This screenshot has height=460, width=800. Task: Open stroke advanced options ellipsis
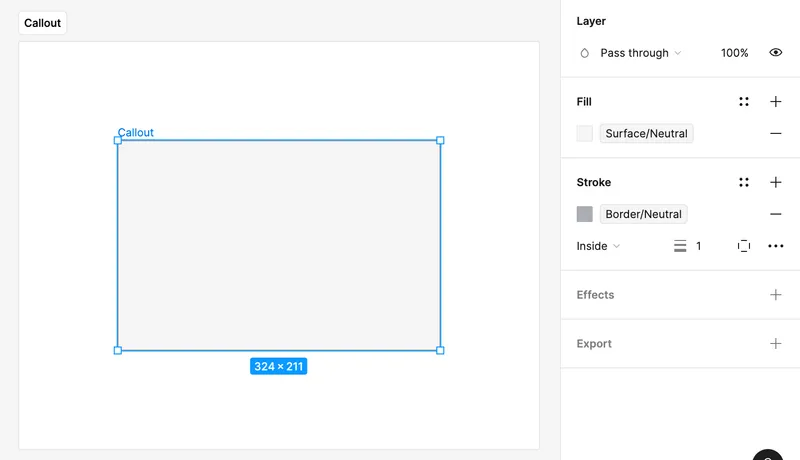(x=775, y=246)
